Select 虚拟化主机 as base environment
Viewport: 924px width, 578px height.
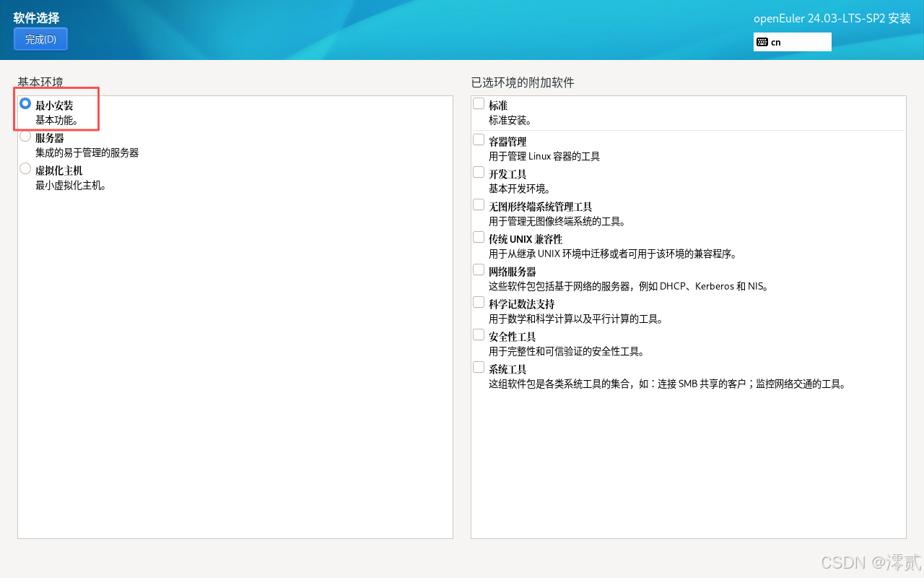tap(25, 168)
